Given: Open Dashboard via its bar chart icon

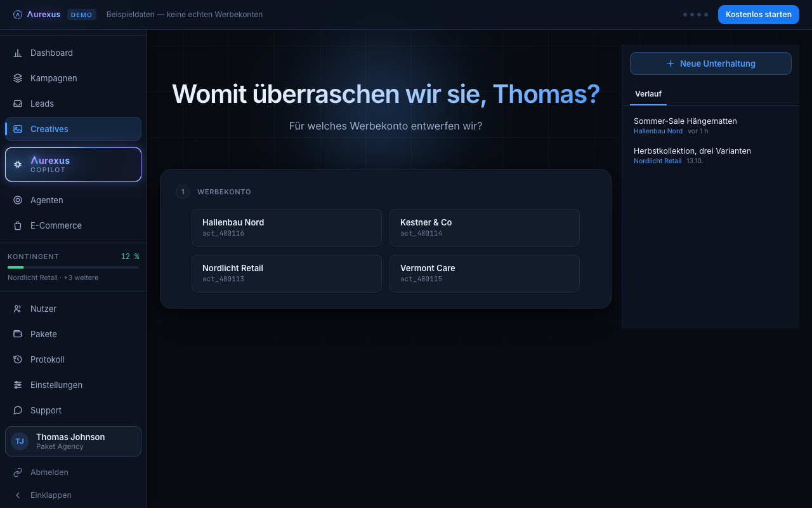Looking at the screenshot, I should click(x=18, y=53).
